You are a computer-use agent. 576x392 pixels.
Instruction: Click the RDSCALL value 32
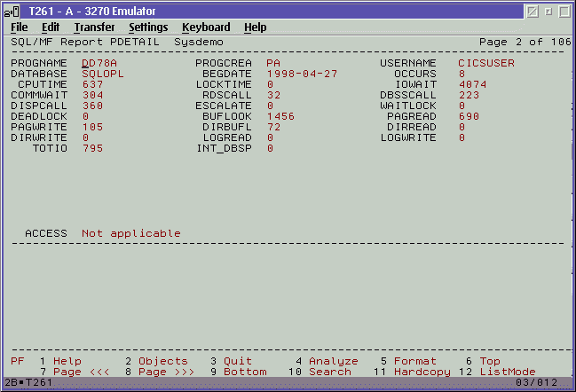pos(273,95)
